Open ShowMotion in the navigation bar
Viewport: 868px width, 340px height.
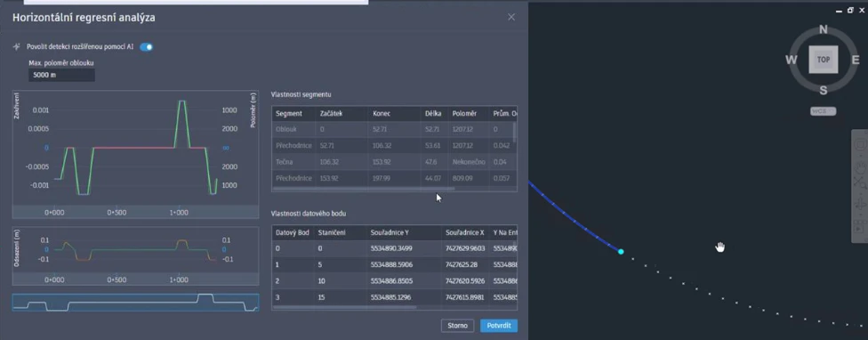click(x=859, y=226)
